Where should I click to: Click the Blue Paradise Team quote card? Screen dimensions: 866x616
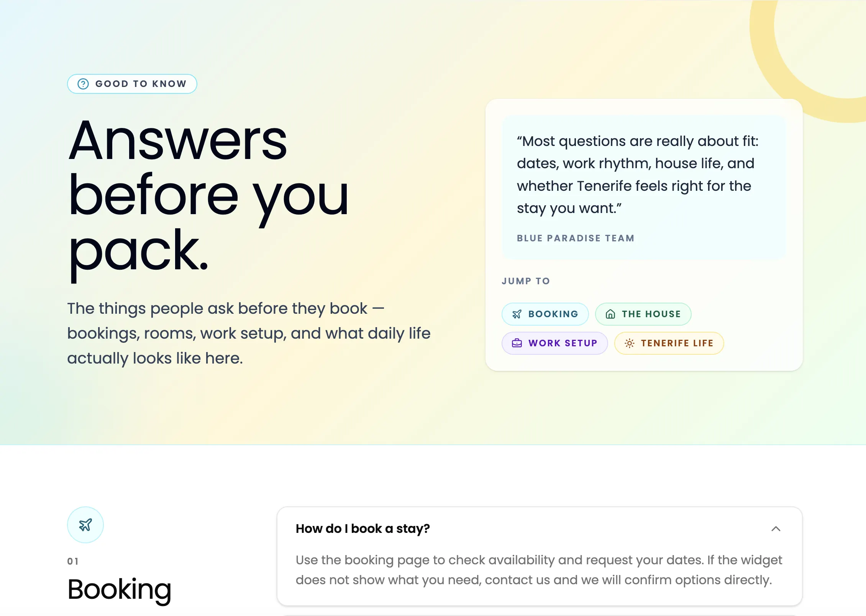644,187
